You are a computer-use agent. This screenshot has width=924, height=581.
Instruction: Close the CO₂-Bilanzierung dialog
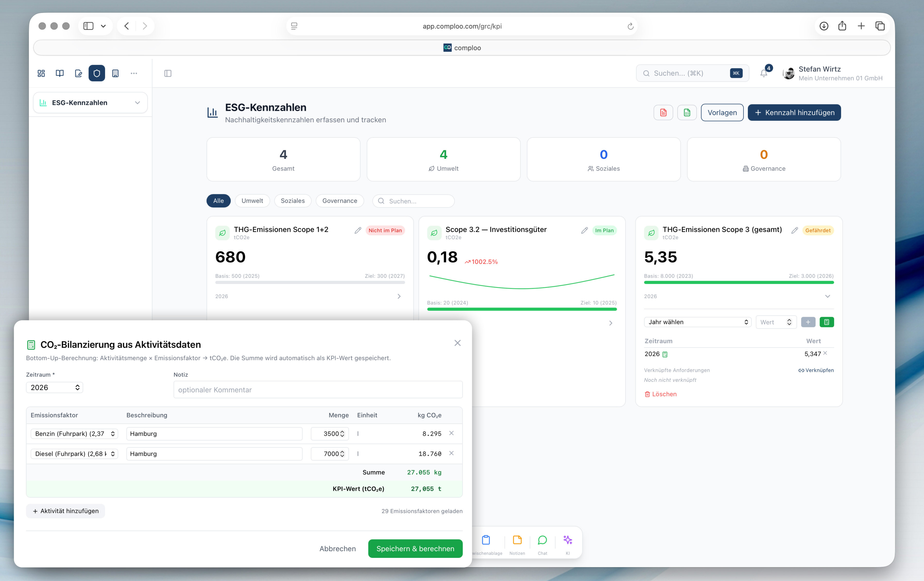[x=457, y=343]
